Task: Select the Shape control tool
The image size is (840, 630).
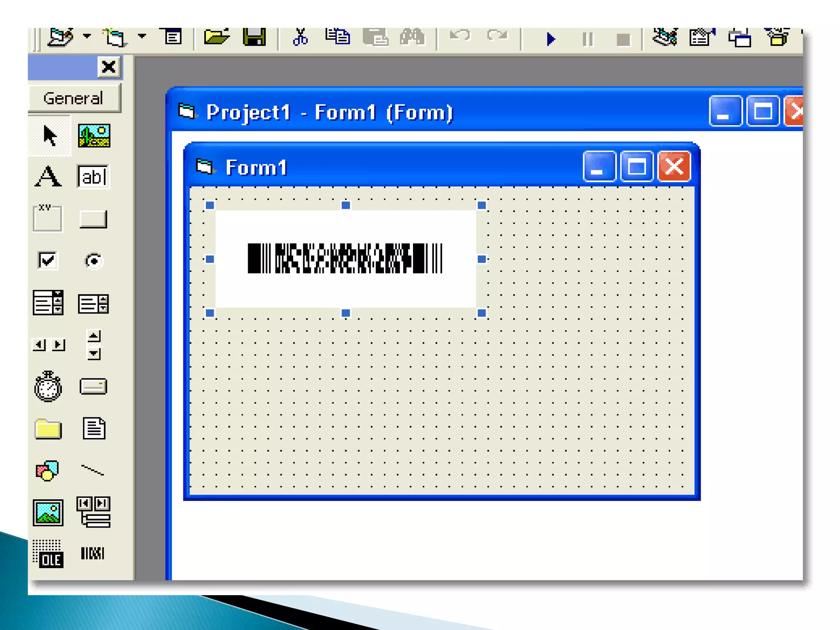Action: point(48,470)
